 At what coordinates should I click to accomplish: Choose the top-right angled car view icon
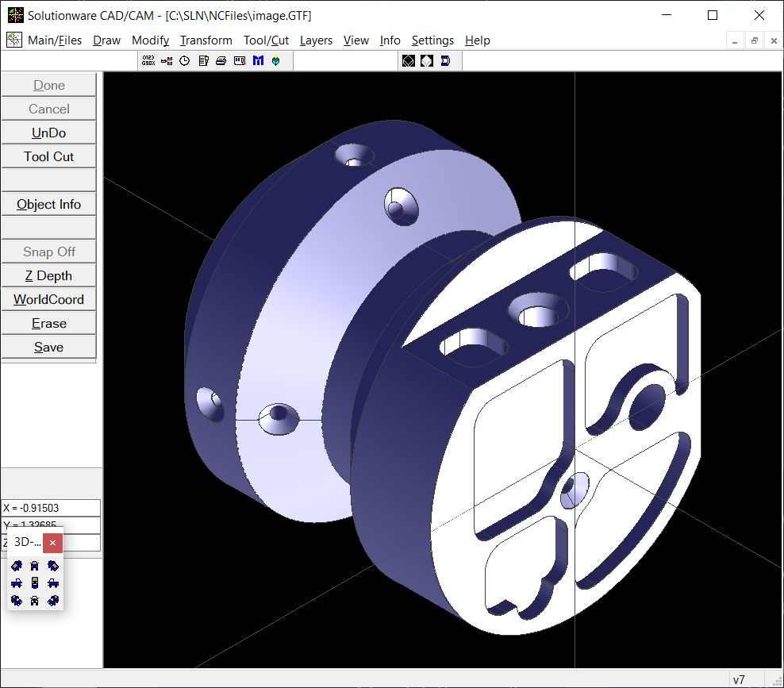point(53,566)
